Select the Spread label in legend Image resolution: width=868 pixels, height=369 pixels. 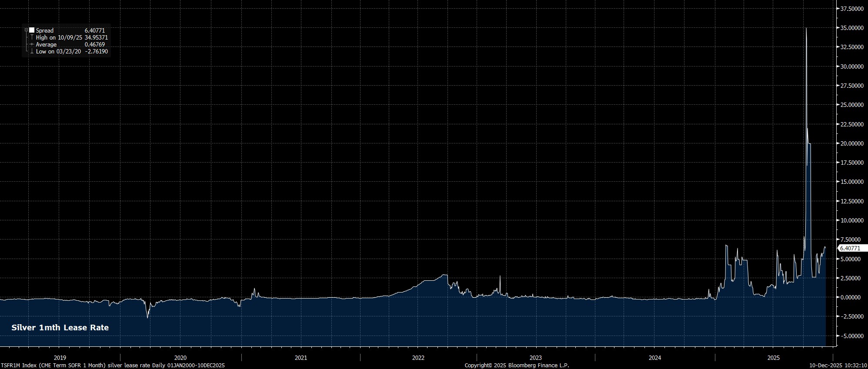[45, 30]
